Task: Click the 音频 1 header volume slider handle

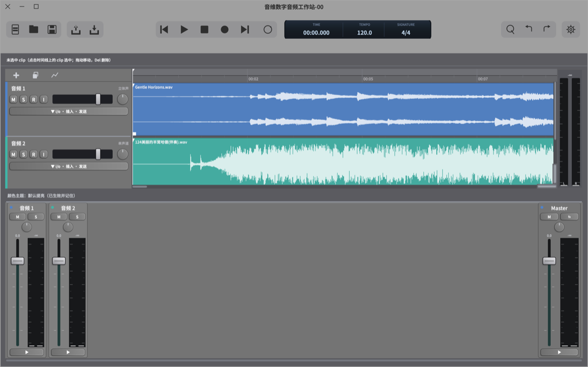Action: click(98, 99)
